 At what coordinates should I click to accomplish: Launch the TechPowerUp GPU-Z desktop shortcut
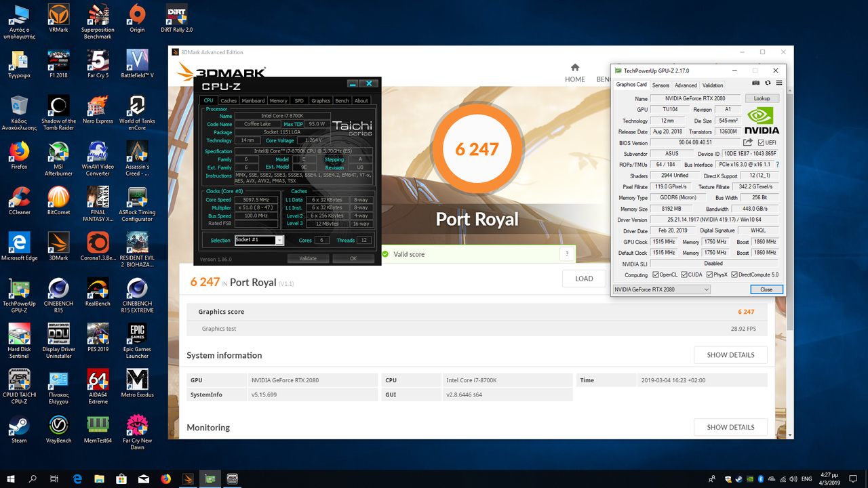click(19, 295)
